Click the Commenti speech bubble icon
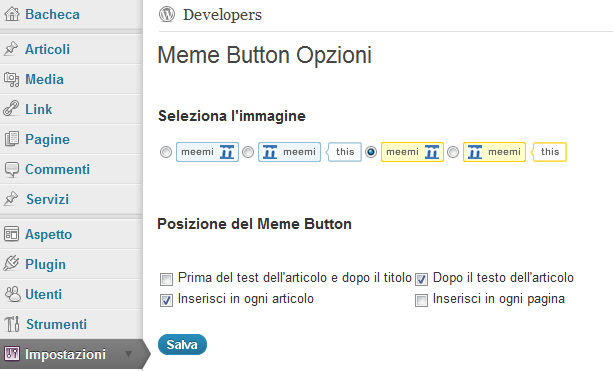 tap(12, 169)
